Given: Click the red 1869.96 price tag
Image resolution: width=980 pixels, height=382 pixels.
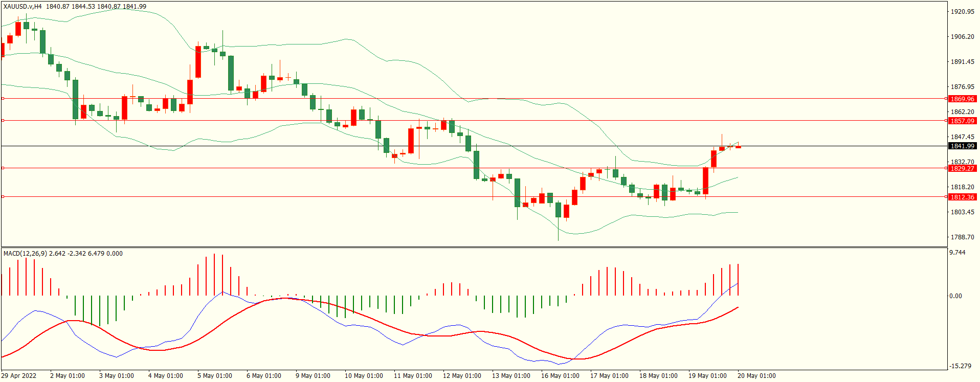Looking at the screenshot, I should 962,99.
